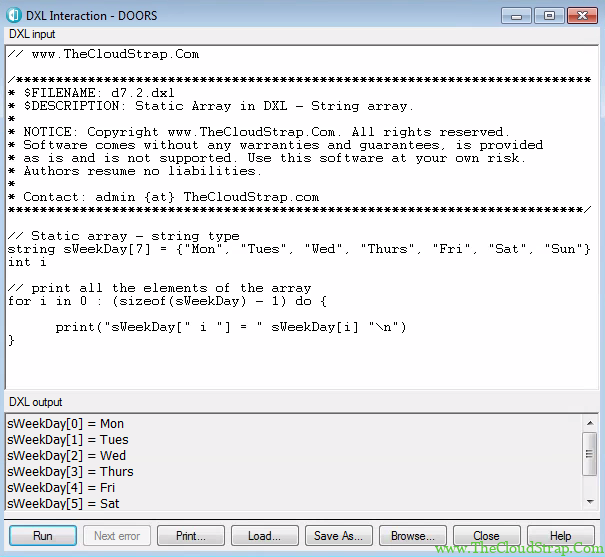Viewport: 605px width, 557px height.
Task: Click the Next error button
Action: coord(117,536)
